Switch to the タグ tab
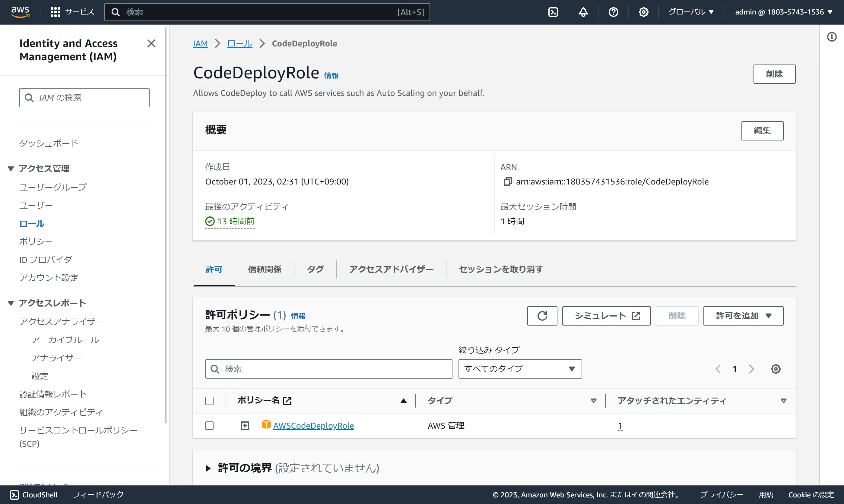This screenshot has height=504, width=844. 315,269
